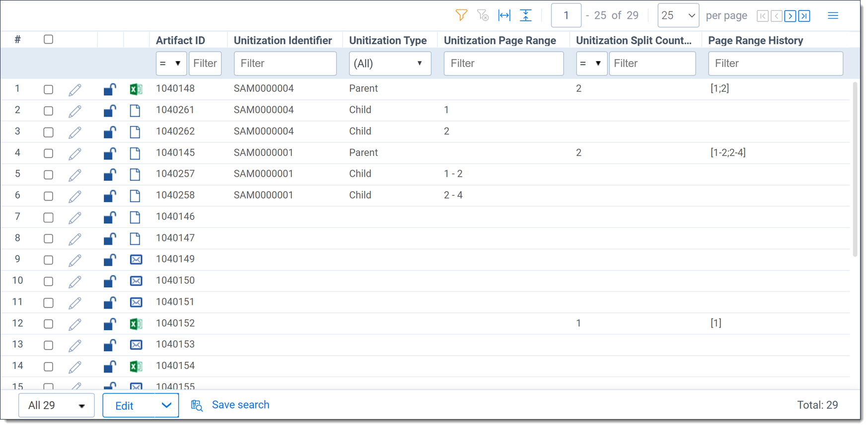Toggle the select-all checkbox in header
Viewport: 868px width, 427px height.
(48, 39)
